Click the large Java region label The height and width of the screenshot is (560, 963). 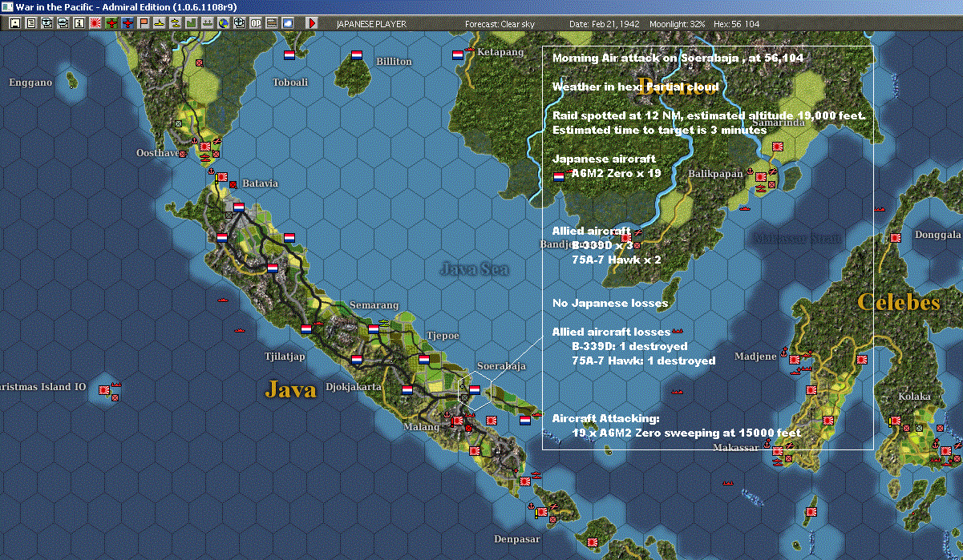click(291, 390)
